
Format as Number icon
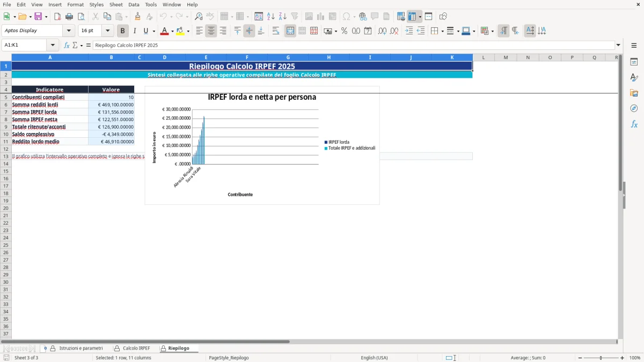pos(356,31)
